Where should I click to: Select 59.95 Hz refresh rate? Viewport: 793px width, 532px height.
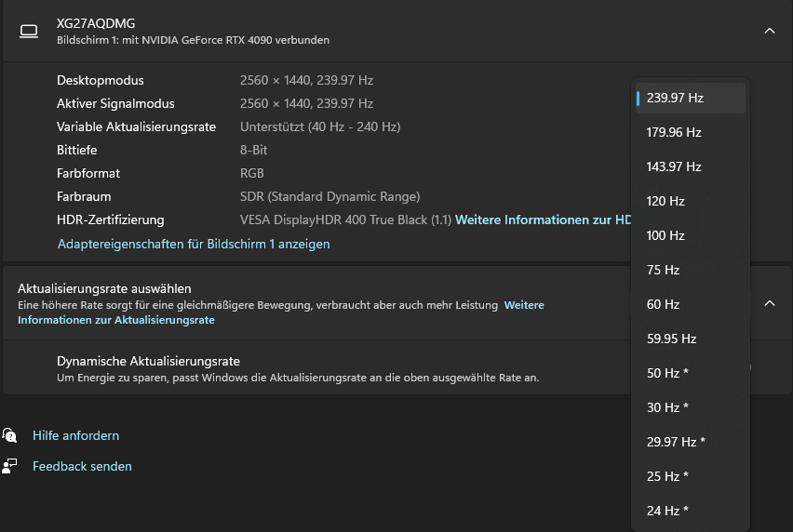[x=691, y=339]
